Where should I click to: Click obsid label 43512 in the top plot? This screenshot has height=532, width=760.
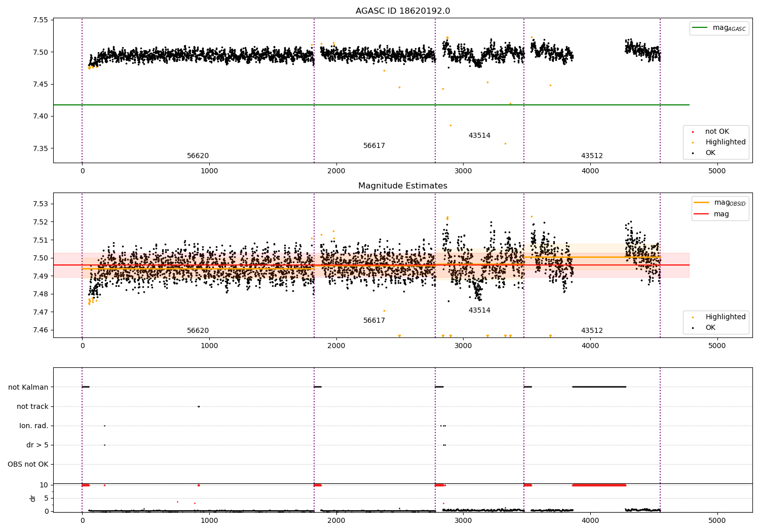tap(592, 156)
